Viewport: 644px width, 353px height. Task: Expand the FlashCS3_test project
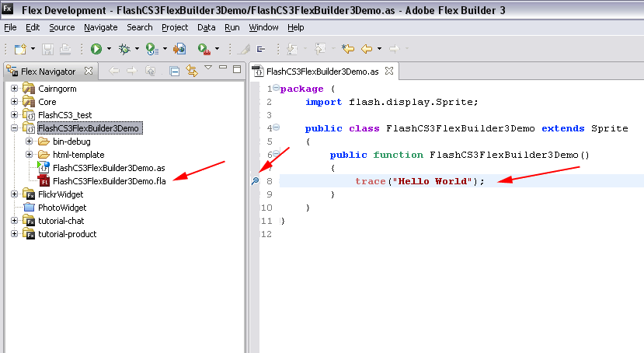15,114
